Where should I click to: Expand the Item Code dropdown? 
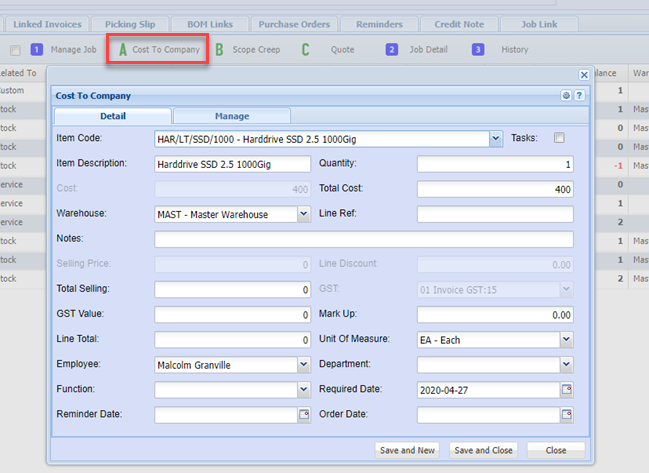pyautogui.click(x=495, y=139)
